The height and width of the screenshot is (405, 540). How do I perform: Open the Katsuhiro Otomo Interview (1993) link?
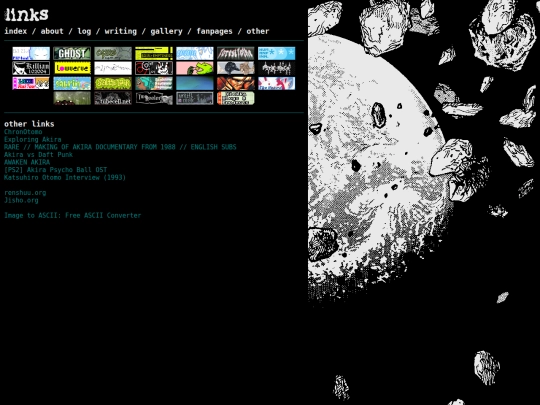coord(65,177)
